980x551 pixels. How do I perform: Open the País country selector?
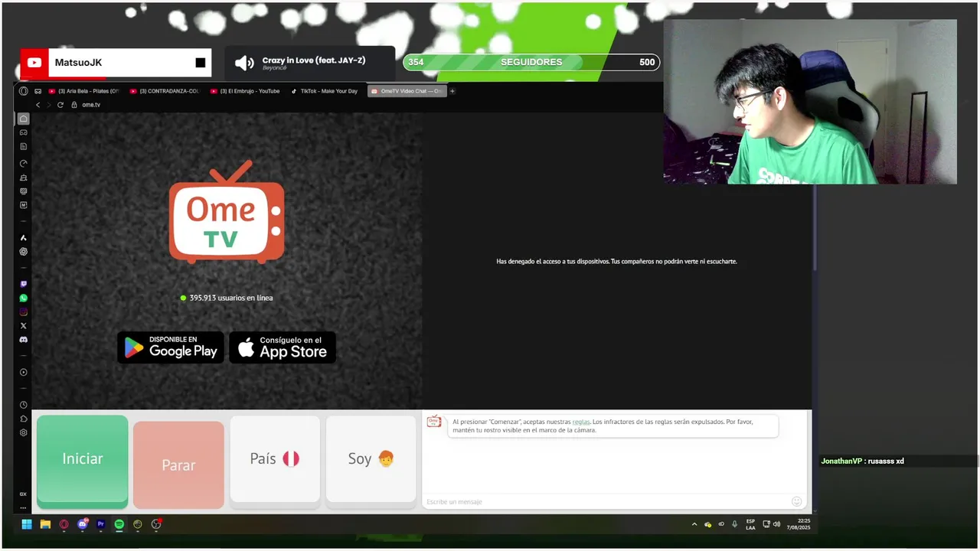[275, 459]
